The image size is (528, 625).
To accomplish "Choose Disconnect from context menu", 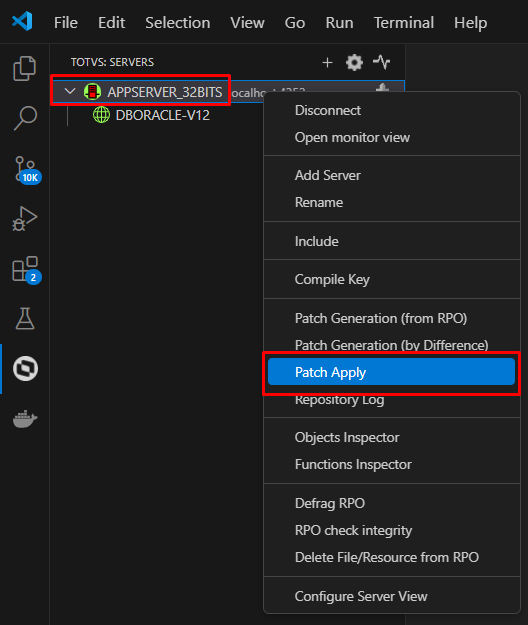I will pyautogui.click(x=392, y=110).
